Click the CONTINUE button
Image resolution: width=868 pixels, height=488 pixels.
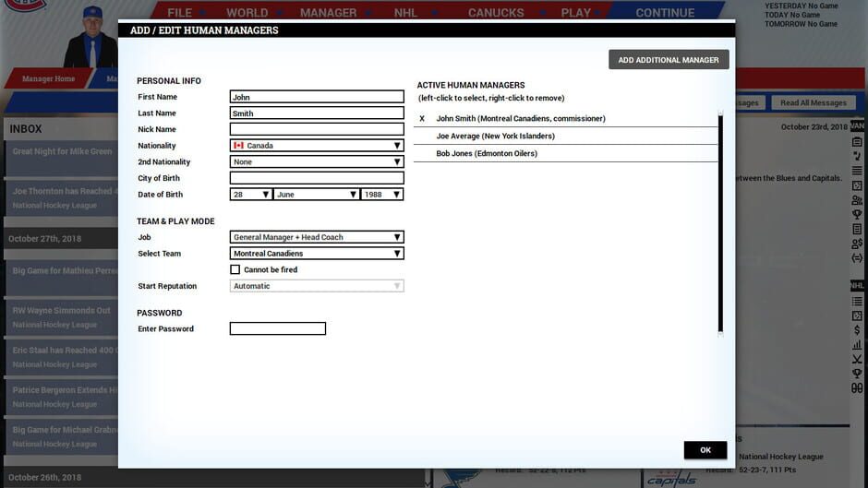point(665,12)
